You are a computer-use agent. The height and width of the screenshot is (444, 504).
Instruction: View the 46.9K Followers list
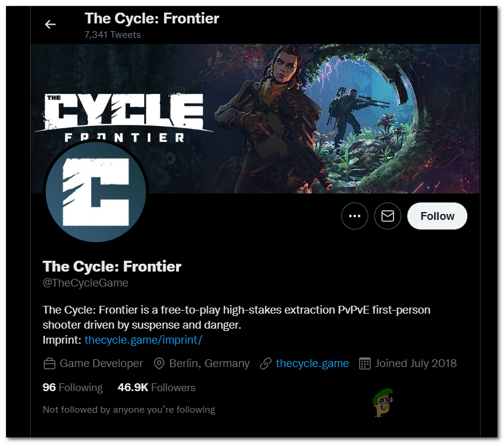(156, 388)
